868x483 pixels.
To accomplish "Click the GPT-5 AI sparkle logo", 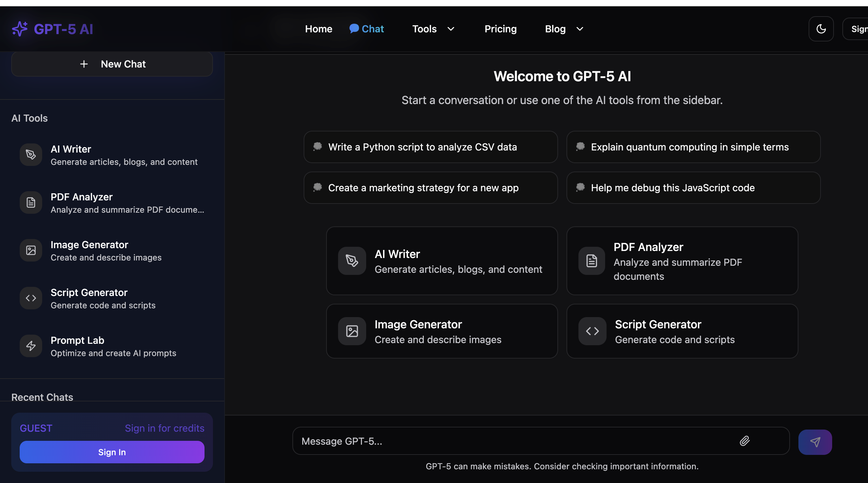I will click(x=20, y=29).
